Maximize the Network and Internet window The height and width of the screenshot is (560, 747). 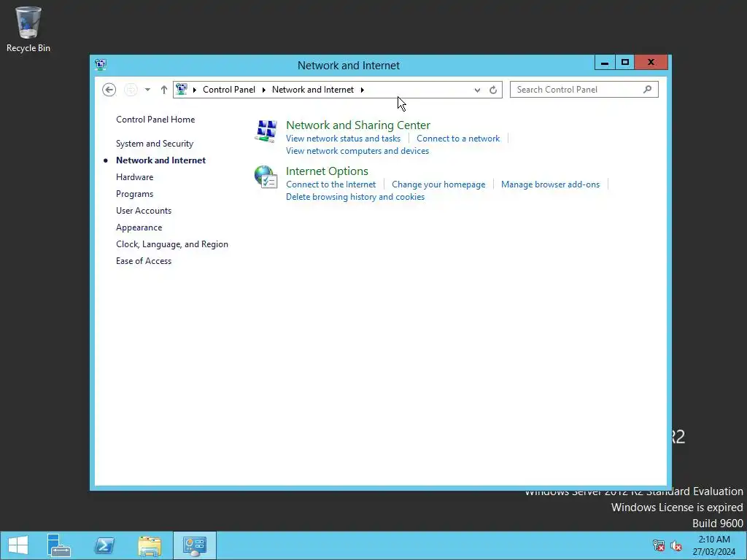pos(624,63)
